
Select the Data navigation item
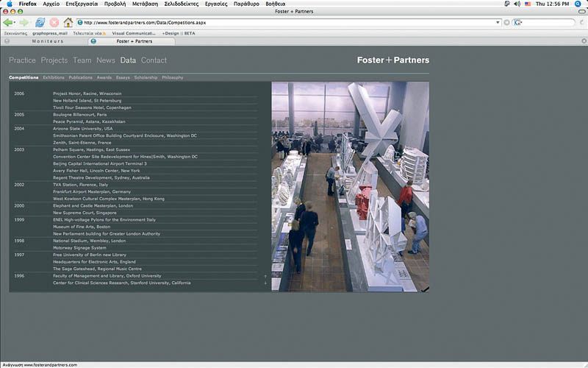point(128,60)
